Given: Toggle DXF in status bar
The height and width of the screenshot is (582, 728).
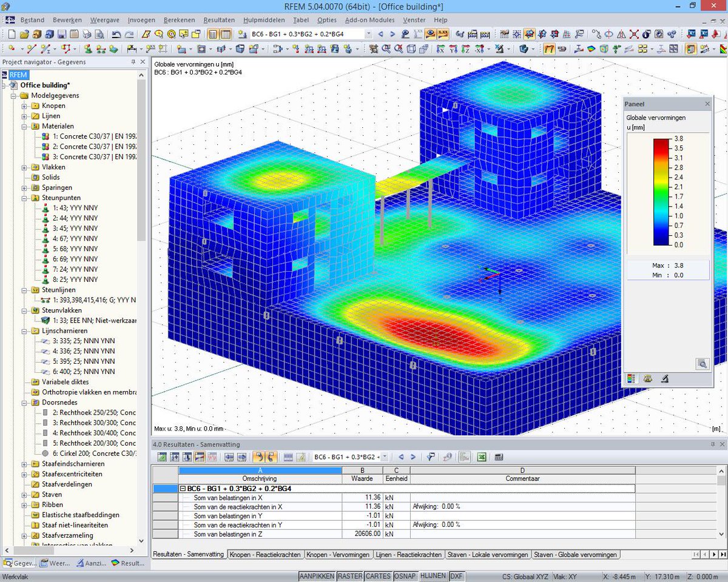Looking at the screenshot, I should point(456,577).
